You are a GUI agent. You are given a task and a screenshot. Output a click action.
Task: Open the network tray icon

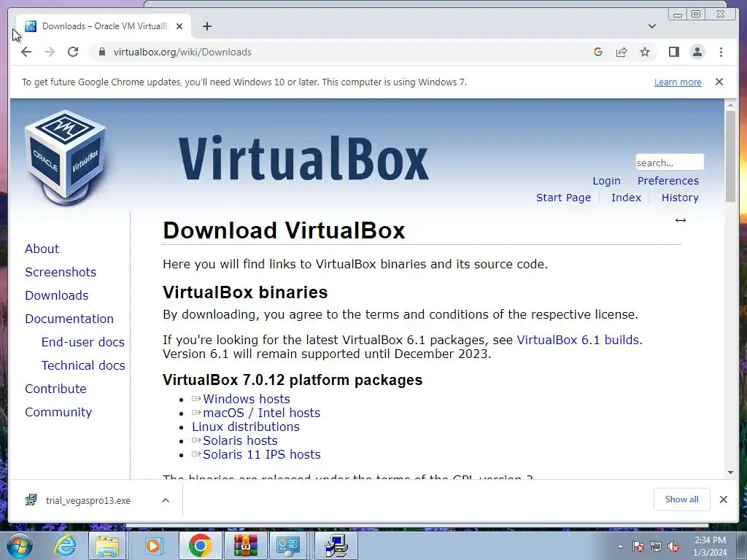(x=656, y=547)
